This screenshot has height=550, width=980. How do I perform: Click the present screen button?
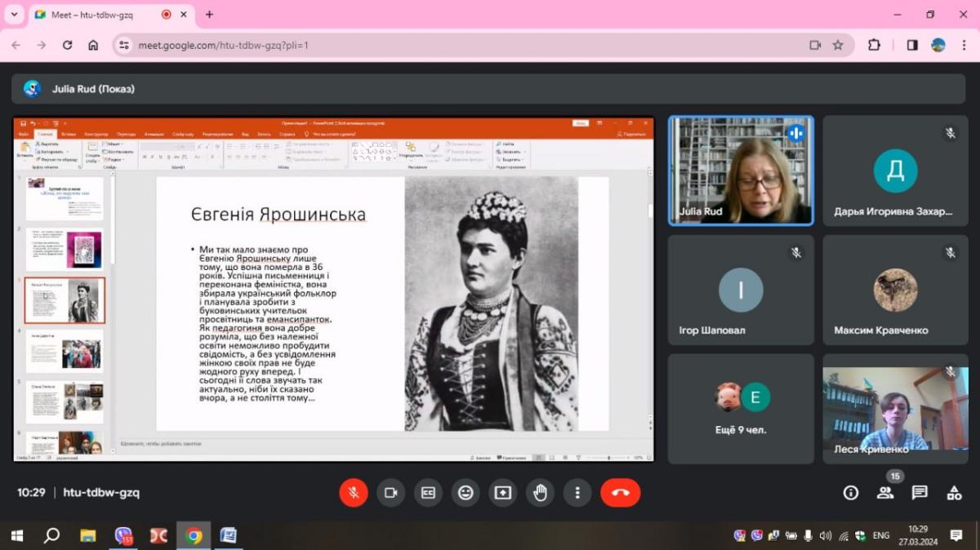pyautogui.click(x=502, y=493)
